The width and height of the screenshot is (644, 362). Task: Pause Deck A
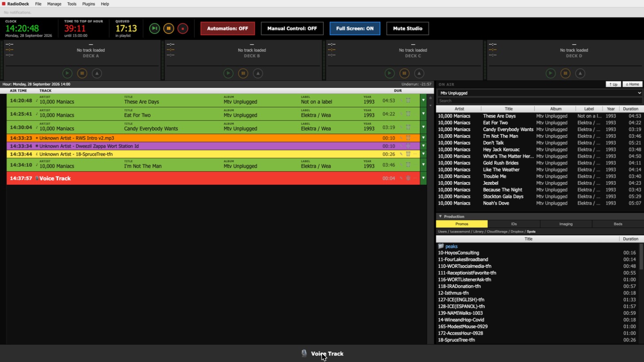[x=82, y=73]
